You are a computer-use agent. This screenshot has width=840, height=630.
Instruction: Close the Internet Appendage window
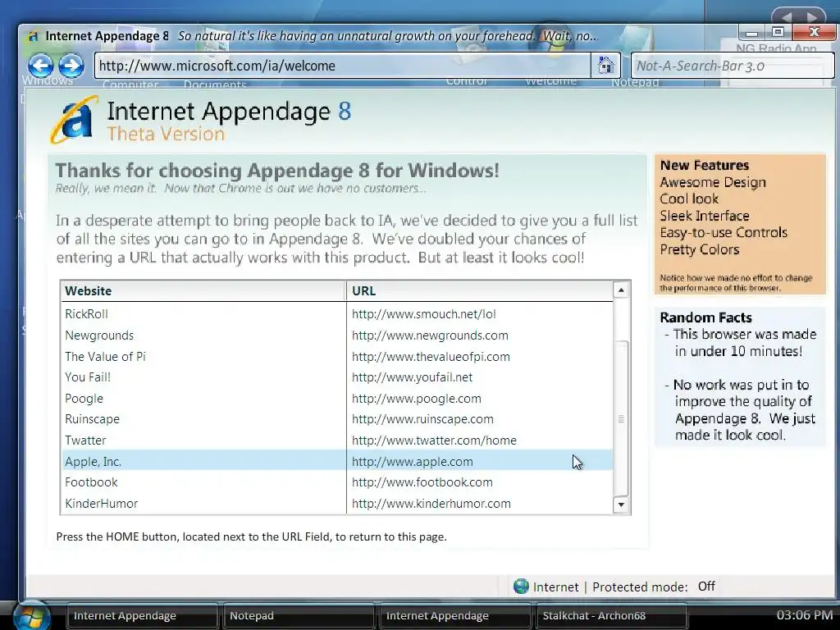click(815, 32)
